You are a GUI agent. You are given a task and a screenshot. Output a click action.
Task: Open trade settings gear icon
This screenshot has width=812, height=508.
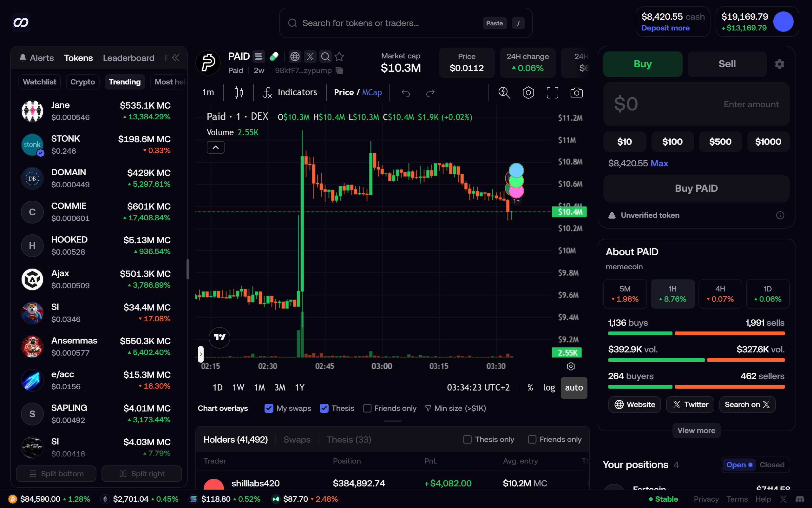tap(779, 64)
